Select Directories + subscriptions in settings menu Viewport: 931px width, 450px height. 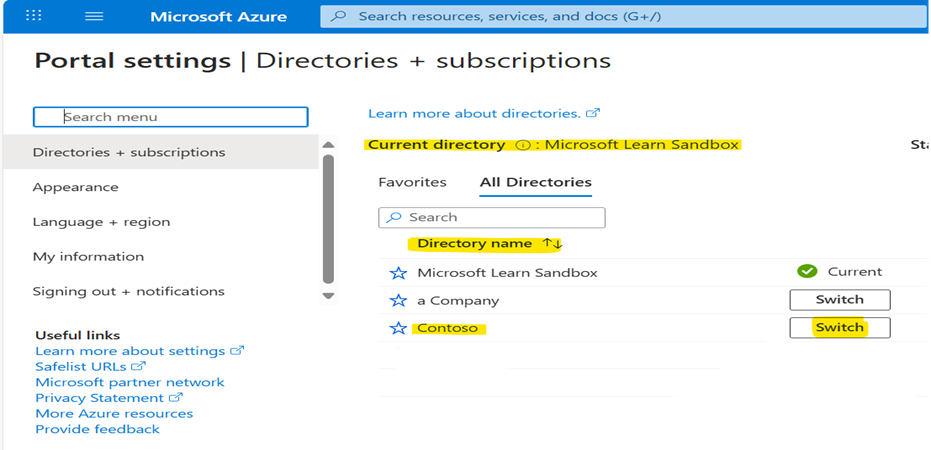pyautogui.click(x=161, y=152)
